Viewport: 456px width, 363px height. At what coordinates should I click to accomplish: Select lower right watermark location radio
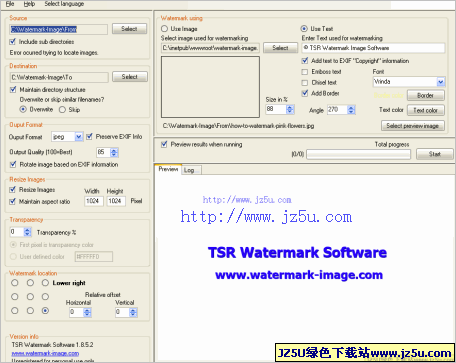[x=45, y=311]
